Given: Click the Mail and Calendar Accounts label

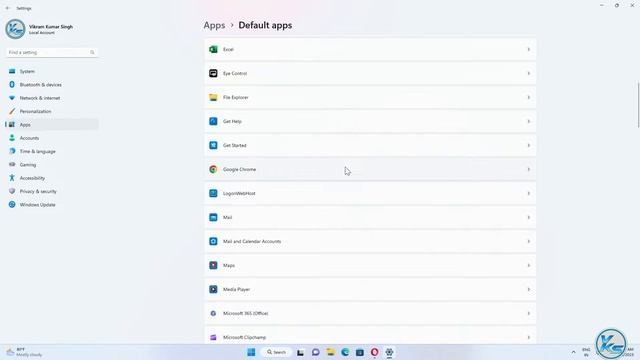Looking at the screenshot, I should 252,242.
